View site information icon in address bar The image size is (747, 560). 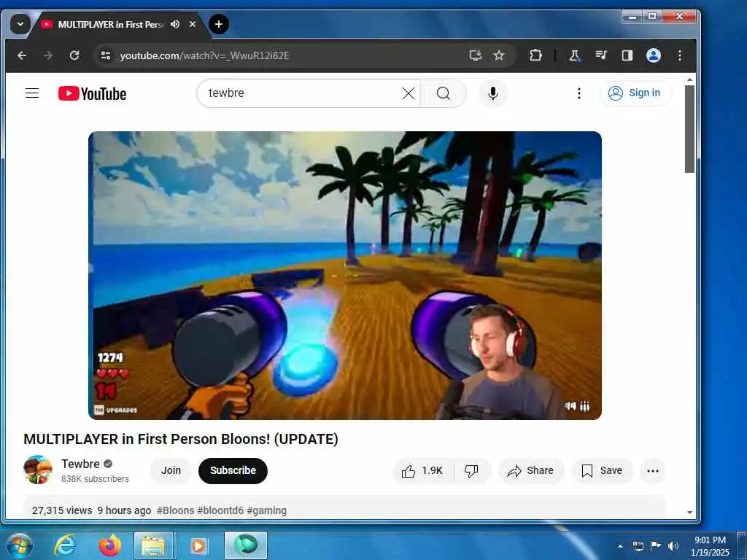[105, 55]
